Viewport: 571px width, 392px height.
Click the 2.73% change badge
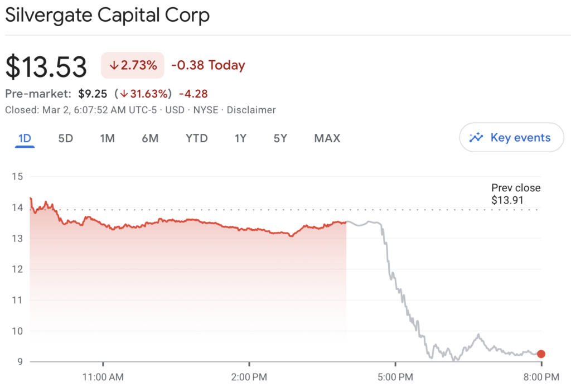click(133, 65)
